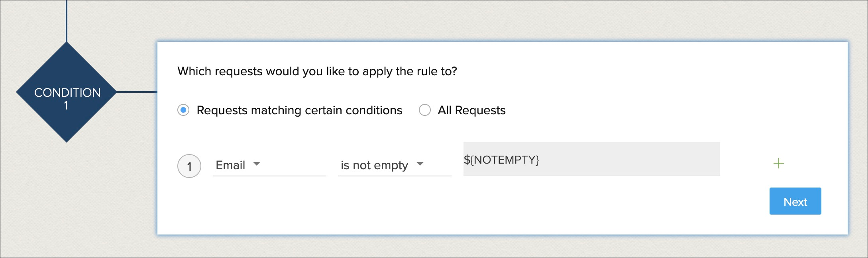Click the 'CONDITION' text inside the diamond
Viewport: 868px width, 258px height.
coord(67,93)
